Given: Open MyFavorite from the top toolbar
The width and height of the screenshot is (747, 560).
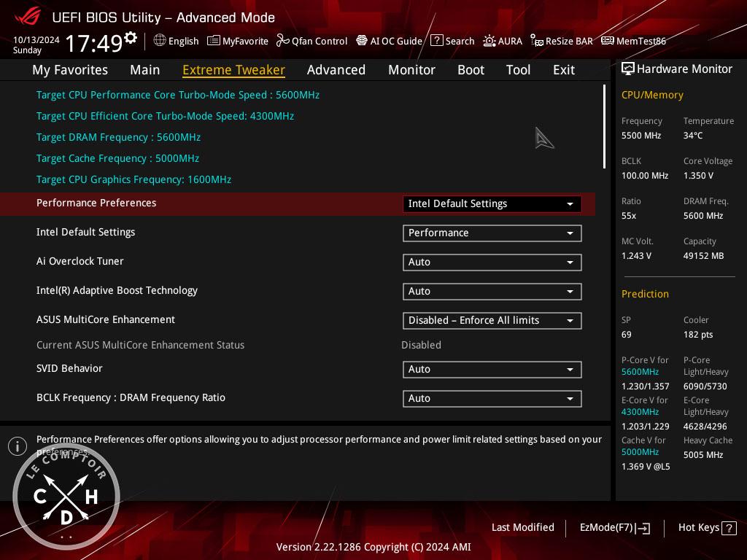Looking at the screenshot, I should coord(238,41).
